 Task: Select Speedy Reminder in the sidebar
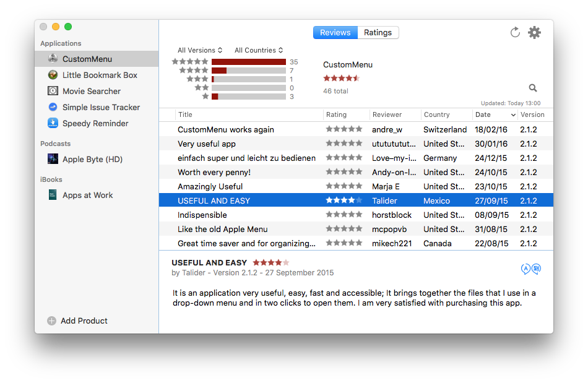pos(97,123)
